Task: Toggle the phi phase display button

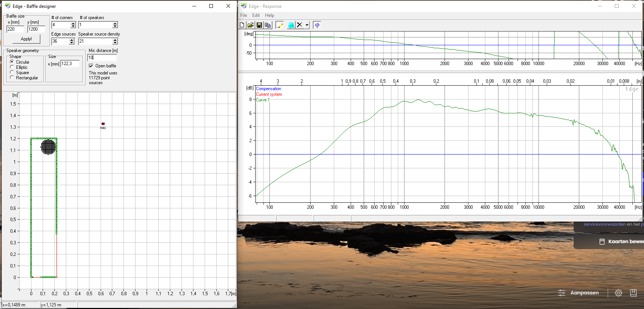Action: click(317, 25)
